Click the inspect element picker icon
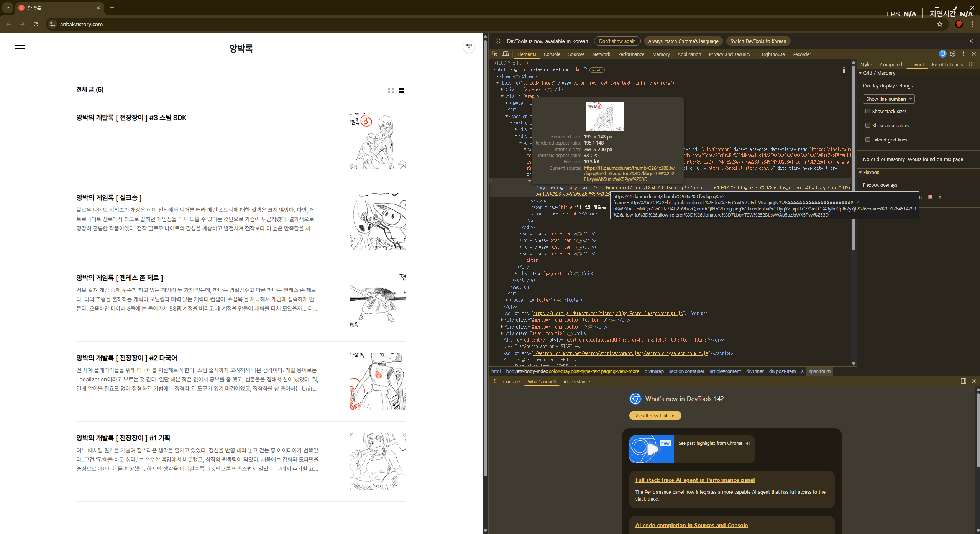The image size is (980, 534). (495, 54)
